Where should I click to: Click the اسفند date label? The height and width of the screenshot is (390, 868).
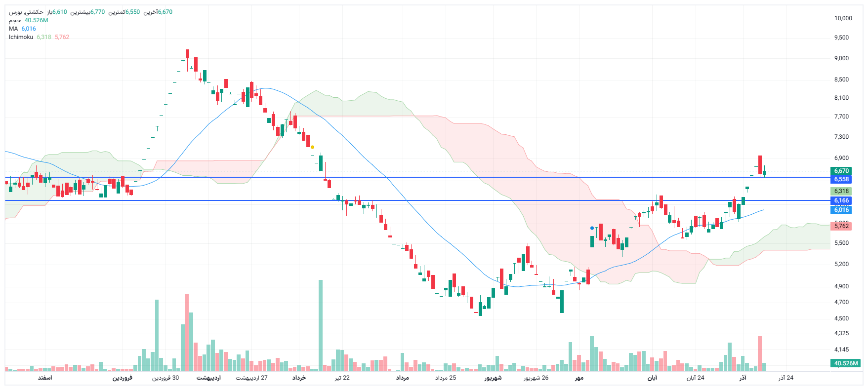click(45, 378)
